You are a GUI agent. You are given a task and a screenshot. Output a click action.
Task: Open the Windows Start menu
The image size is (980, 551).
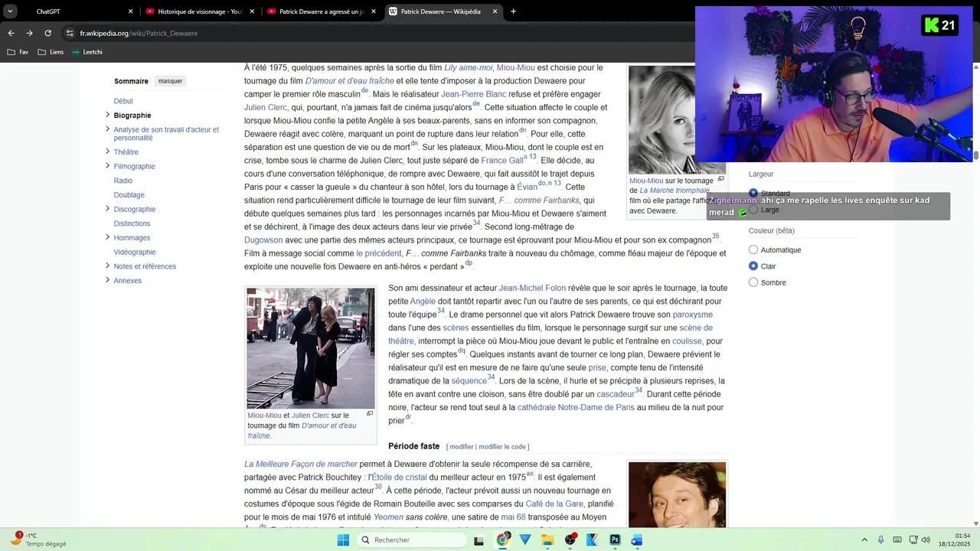click(x=343, y=540)
